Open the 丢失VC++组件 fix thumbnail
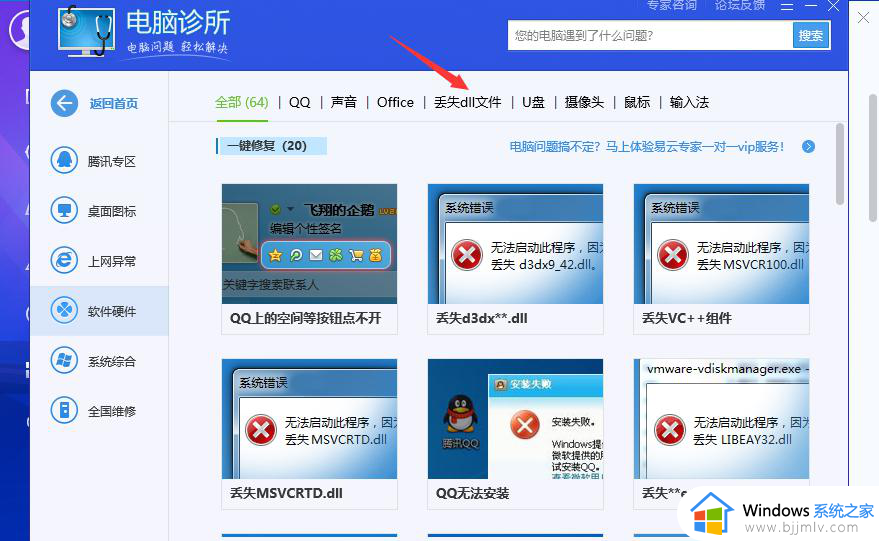Viewport: 879px width, 541px height. [721, 244]
